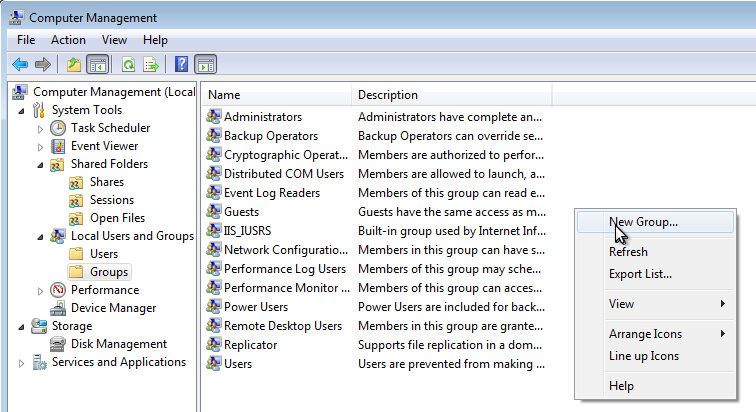Image resolution: width=756 pixels, height=412 pixels.
Task: Click the Refresh toolbar icon
Action: point(128,65)
